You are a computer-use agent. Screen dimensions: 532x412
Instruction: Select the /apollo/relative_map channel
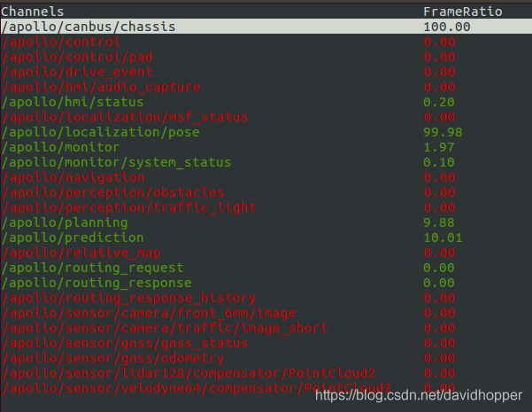[x=81, y=253]
